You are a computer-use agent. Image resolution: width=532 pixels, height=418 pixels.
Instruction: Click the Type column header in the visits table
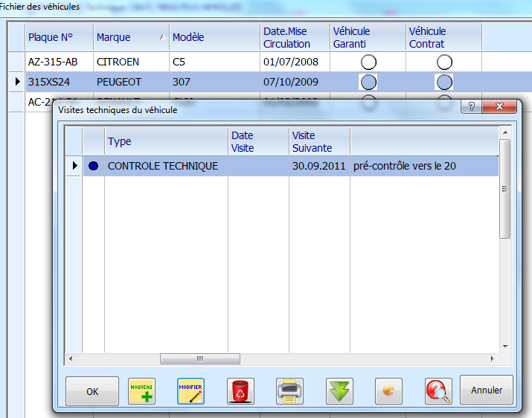coord(165,141)
